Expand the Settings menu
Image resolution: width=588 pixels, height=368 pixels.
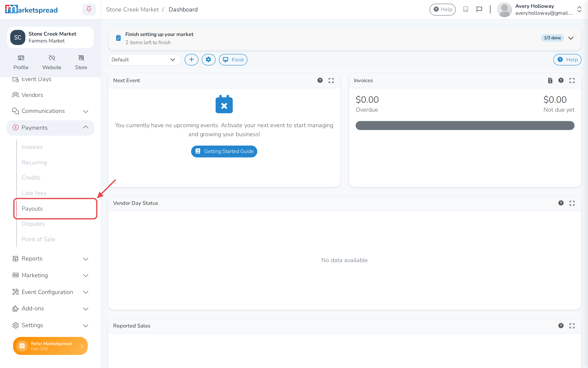tap(50, 325)
